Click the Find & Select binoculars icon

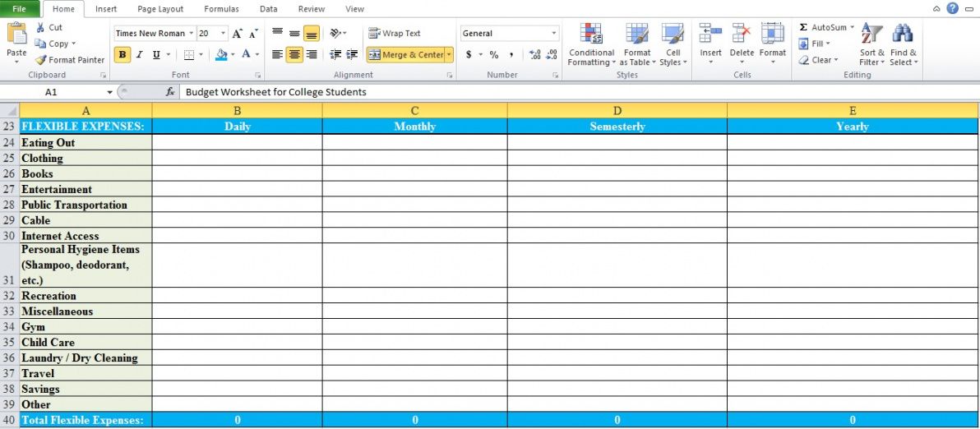pos(903,35)
